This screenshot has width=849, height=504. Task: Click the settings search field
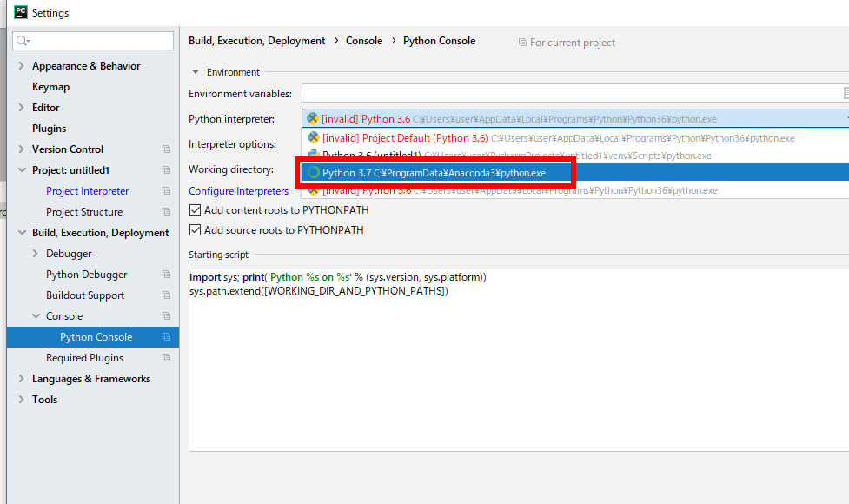93,41
